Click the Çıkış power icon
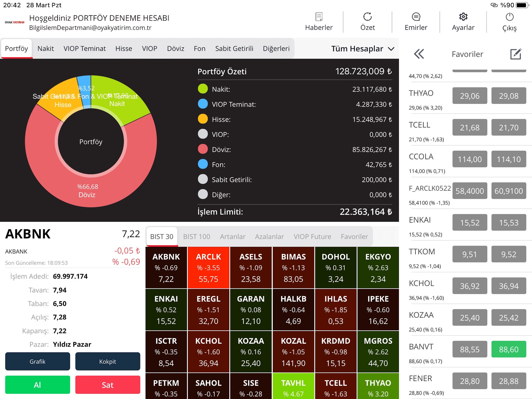532x399 pixels. click(509, 17)
